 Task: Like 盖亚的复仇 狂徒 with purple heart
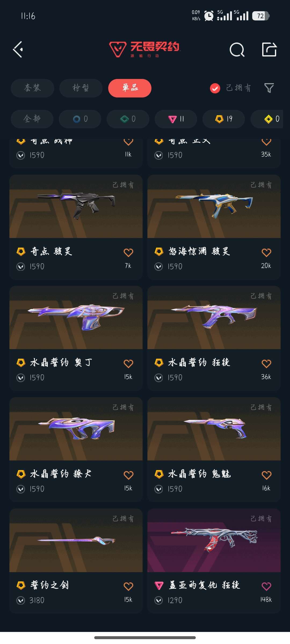[x=266, y=586]
